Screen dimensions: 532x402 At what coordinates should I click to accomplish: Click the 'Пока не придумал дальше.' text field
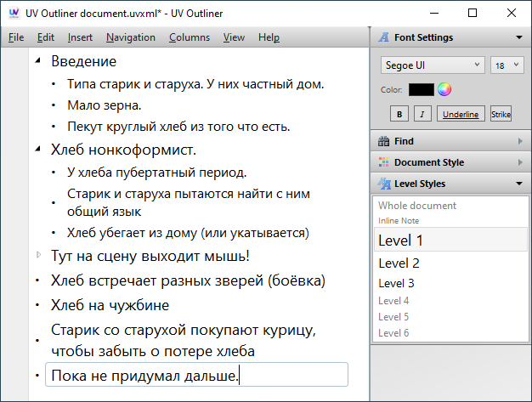pyautogui.click(x=196, y=375)
